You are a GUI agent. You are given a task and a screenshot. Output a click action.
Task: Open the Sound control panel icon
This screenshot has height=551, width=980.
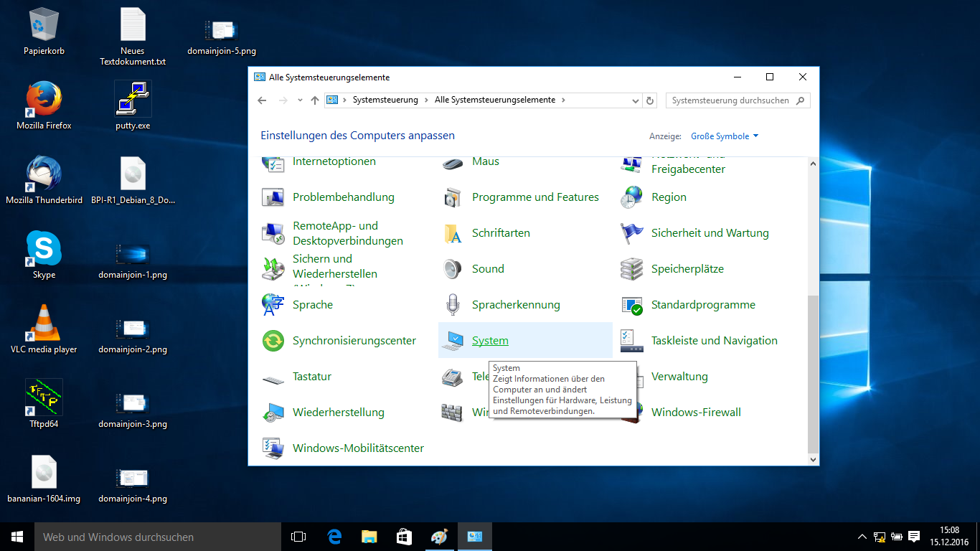click(452, 269)
